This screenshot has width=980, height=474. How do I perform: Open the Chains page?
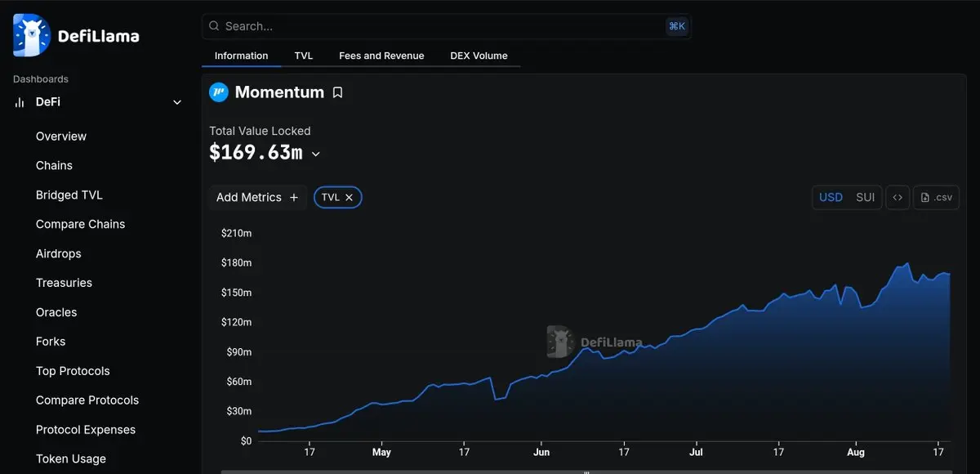coord(54,165)
